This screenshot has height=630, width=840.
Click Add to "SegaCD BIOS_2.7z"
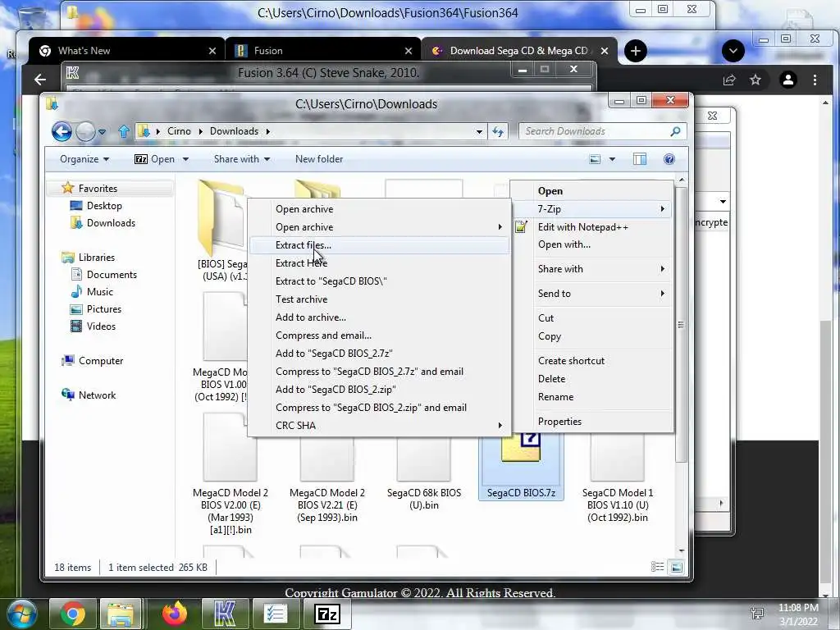tap(379, 354)
